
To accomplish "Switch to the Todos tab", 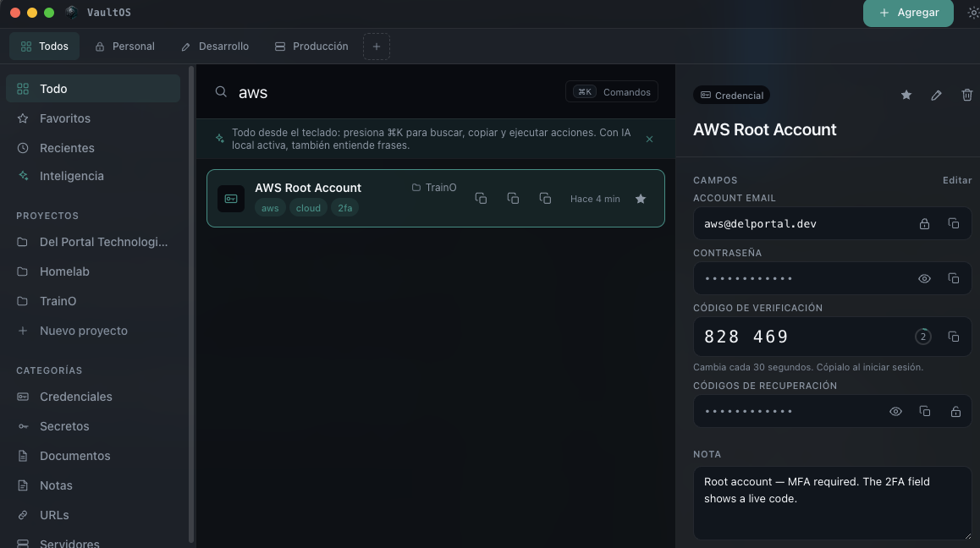I will (44, 47).
